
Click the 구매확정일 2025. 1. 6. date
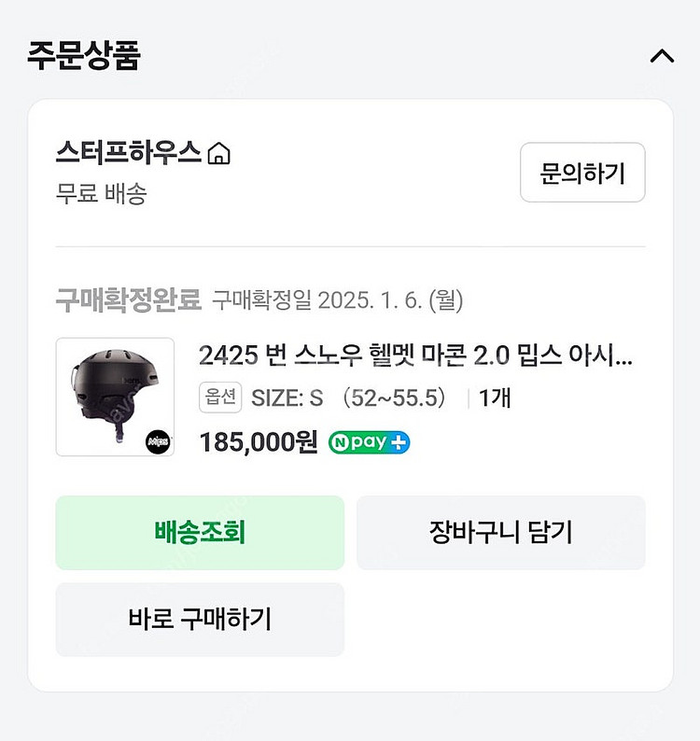(x=337, y=301)
